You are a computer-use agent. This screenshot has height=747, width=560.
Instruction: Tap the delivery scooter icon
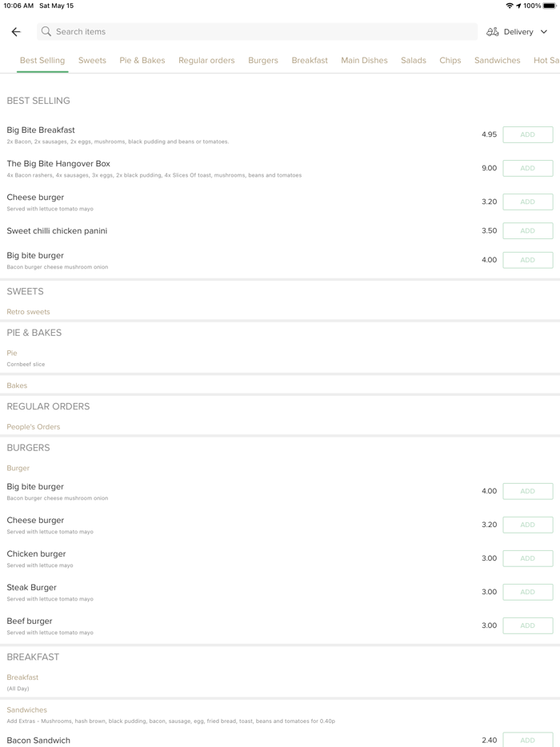point(492,32)
